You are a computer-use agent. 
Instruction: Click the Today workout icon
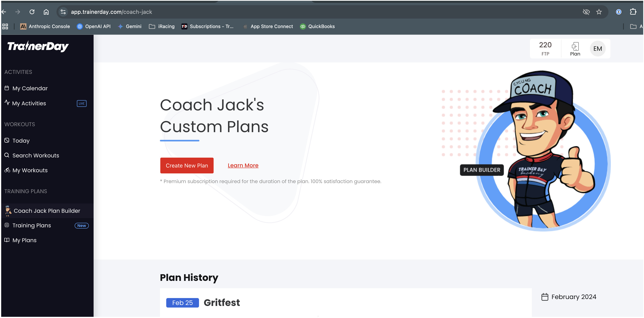pyautogui.click(x=7, y=140)
